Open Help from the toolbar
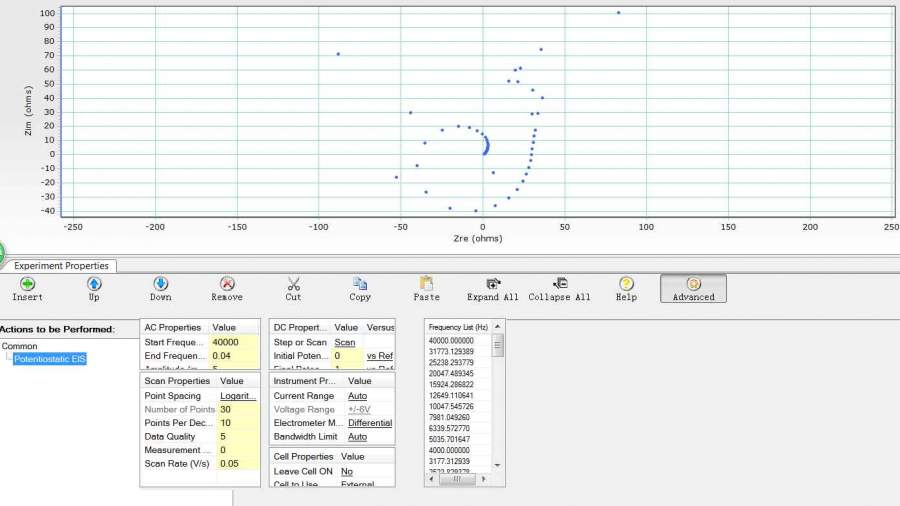This screenshot has height=506, width=900. pos(626,284)
